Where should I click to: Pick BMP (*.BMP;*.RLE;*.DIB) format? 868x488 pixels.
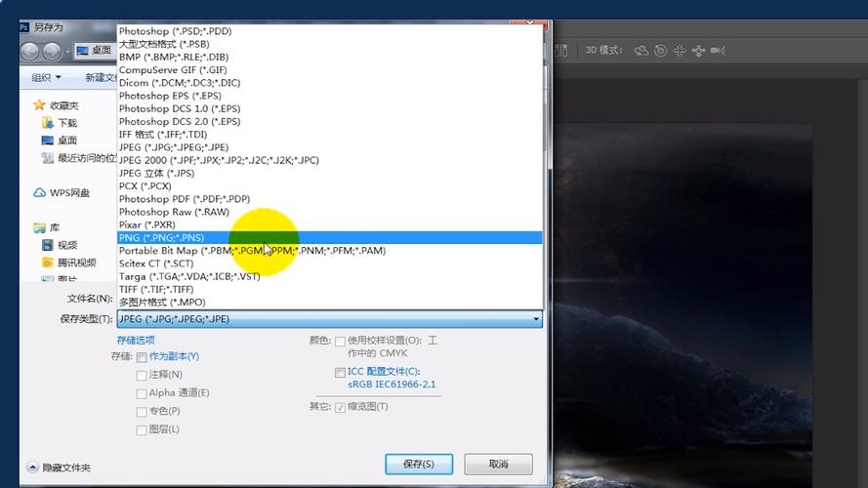[x=329, y=57]
